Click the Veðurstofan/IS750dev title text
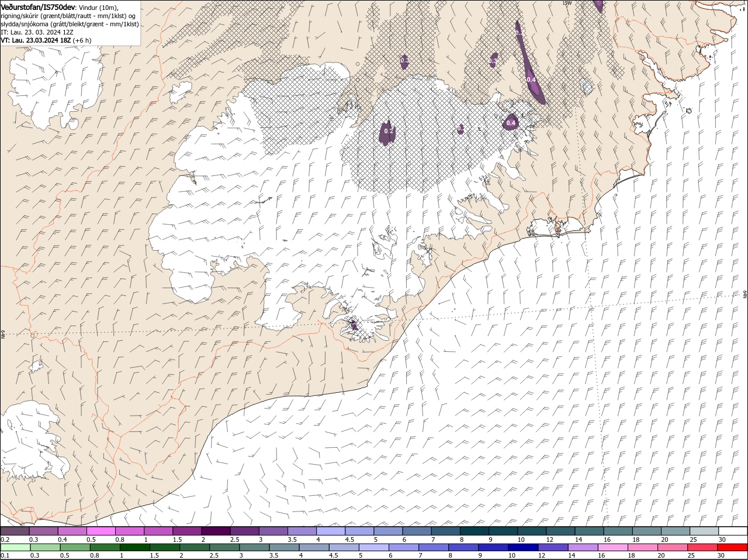 click(x=38, y=6)
